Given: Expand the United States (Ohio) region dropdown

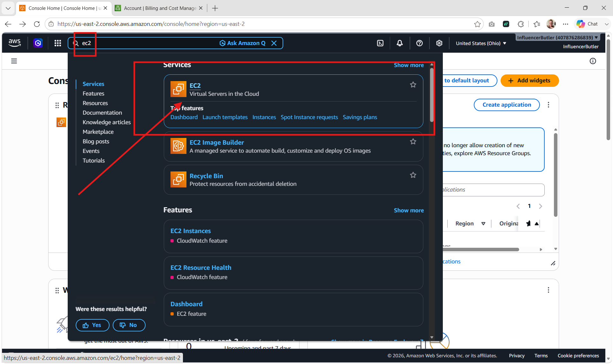Looking at the screenshot, I should tap(481, 43).
